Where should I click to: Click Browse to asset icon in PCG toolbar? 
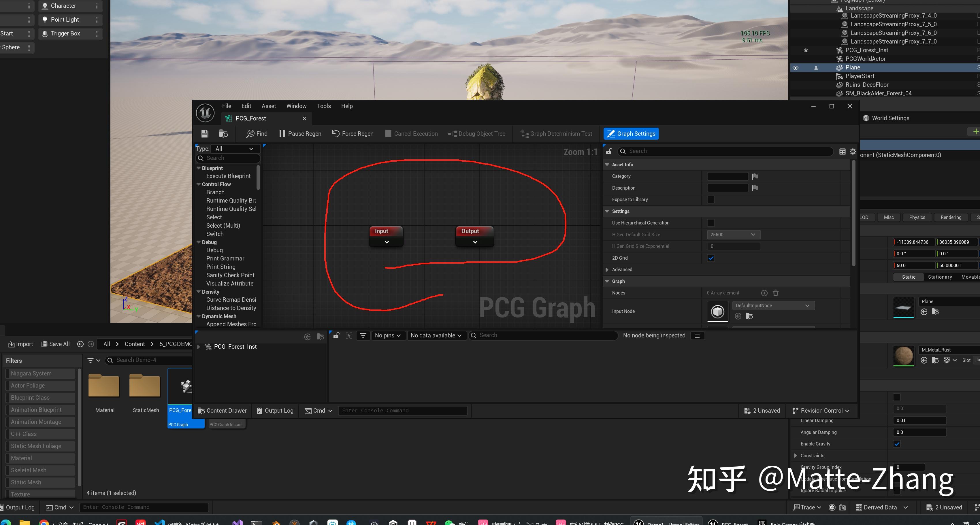pos(223,133)
